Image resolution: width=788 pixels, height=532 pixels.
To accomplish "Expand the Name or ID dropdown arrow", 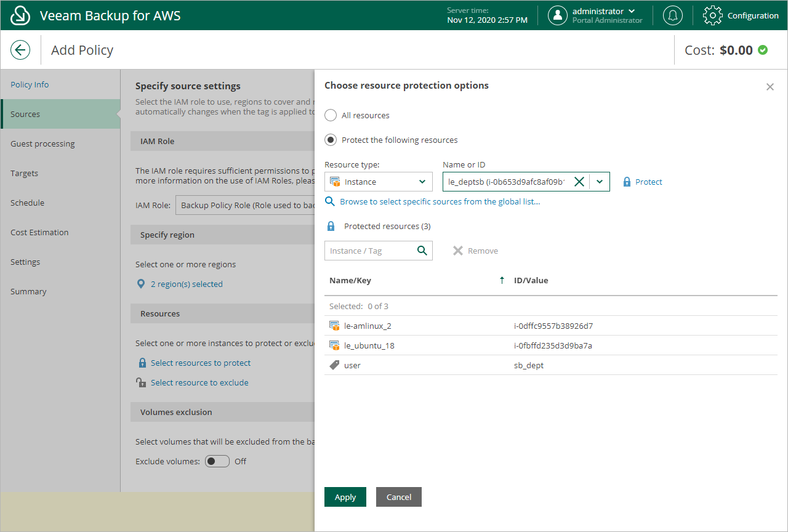I will [x=600, y=182].
